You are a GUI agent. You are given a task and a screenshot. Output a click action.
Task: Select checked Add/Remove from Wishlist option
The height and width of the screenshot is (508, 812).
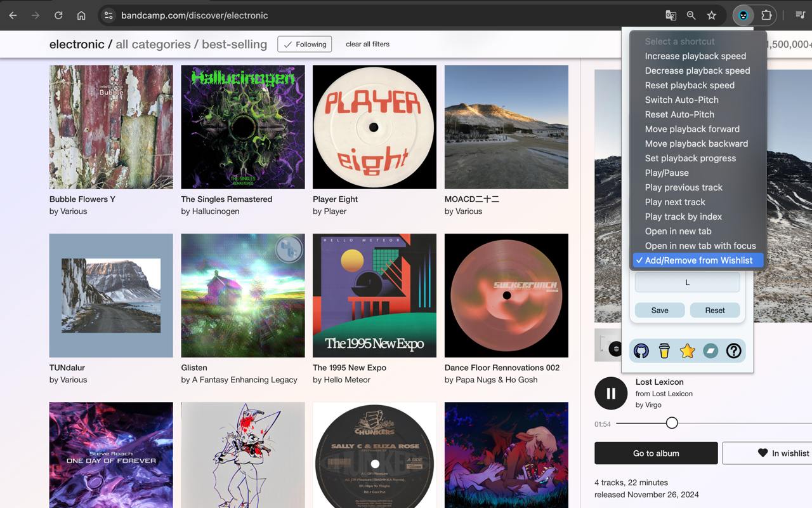point(698,260)
